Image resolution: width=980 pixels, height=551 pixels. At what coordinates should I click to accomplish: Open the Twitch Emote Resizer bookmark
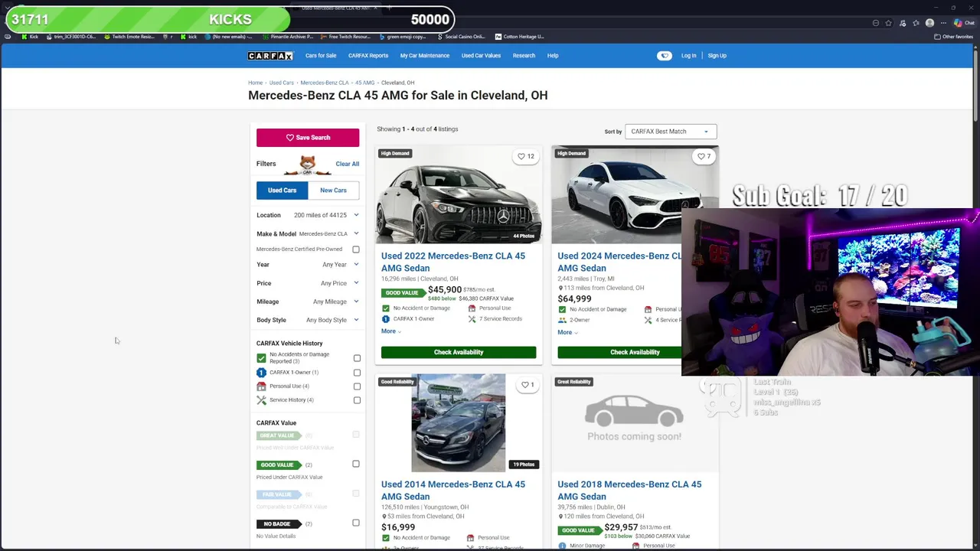pos(128,37)
